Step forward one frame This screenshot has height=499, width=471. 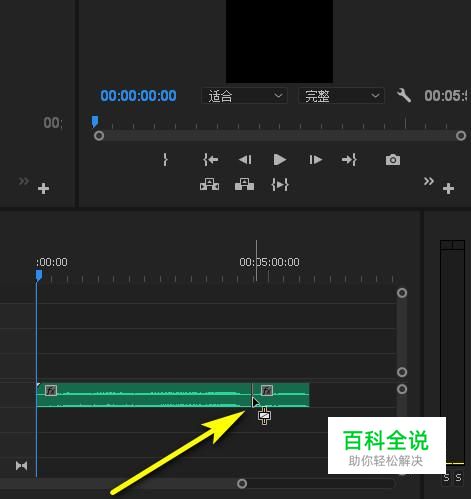315,160
